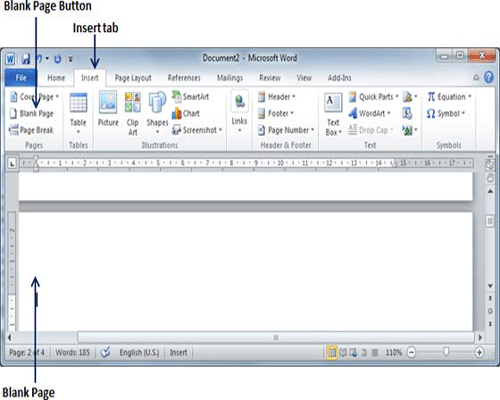Open the Quick Parts menu
The height and width of the screenshot is (400, 500).
click(x=373, y=97)
